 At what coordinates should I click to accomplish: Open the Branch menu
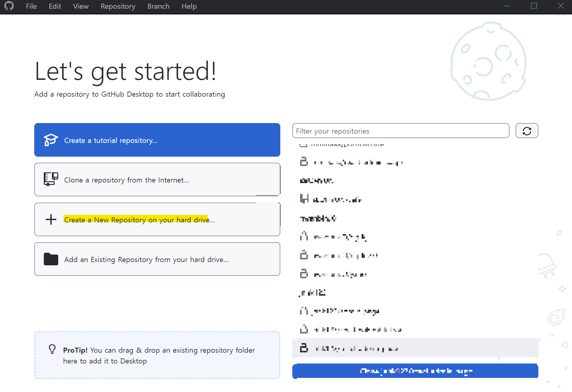(158, 6)
